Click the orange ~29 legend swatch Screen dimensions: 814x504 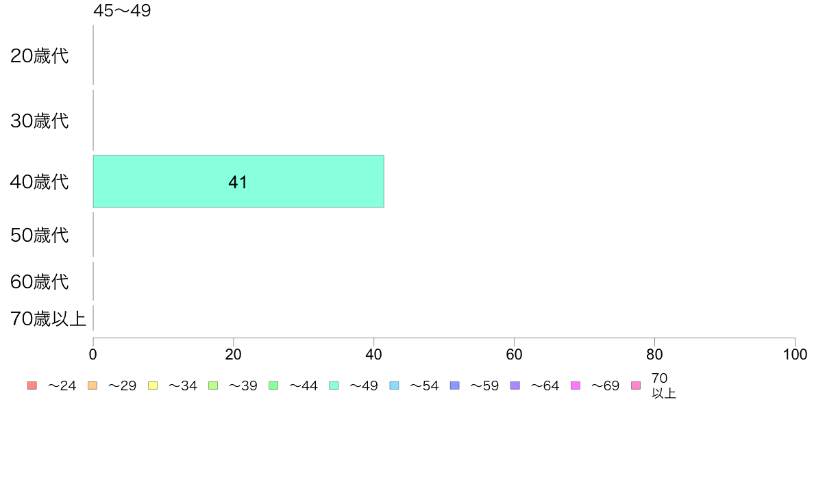[x=92, y=386]
